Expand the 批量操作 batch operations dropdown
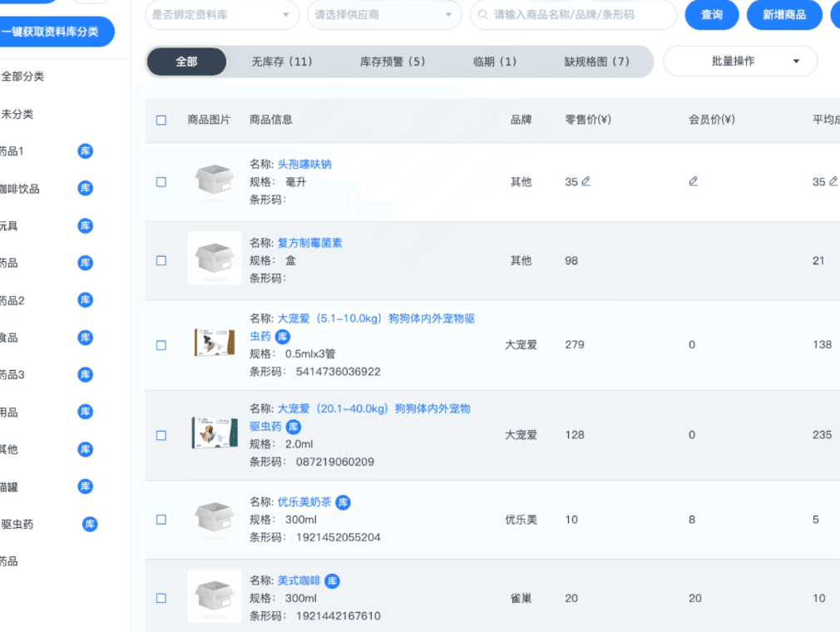 point(740,61)
